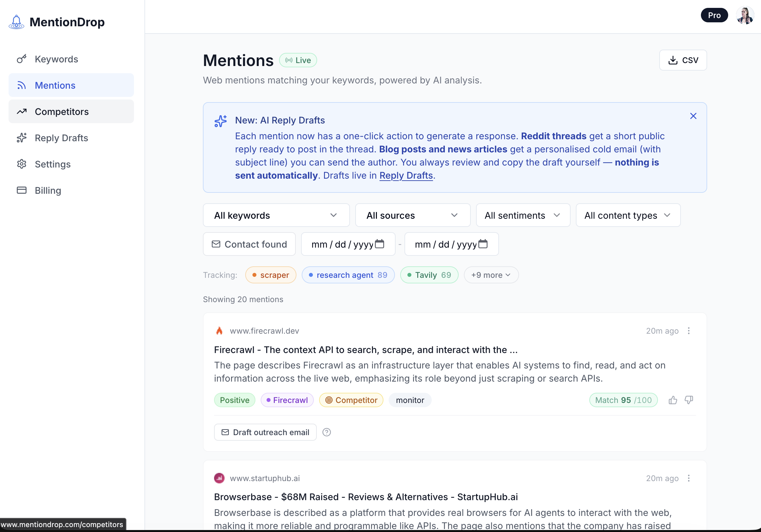
Task: Open the start date calendar picker icon
Action: (379, 244)
